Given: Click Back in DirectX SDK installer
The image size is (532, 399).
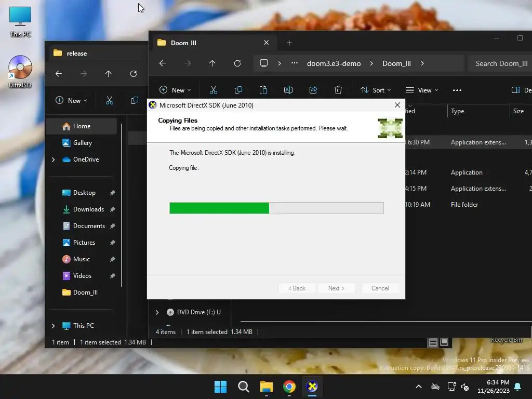Looking at the screenshot, I should coord(297,288).
